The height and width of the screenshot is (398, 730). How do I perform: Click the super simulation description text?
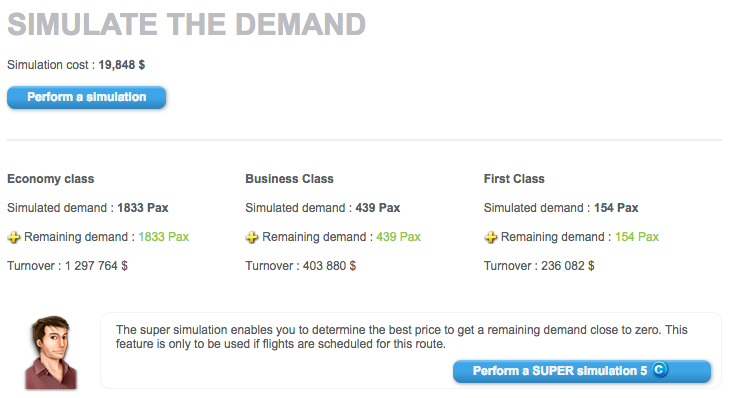coord(402,337)
